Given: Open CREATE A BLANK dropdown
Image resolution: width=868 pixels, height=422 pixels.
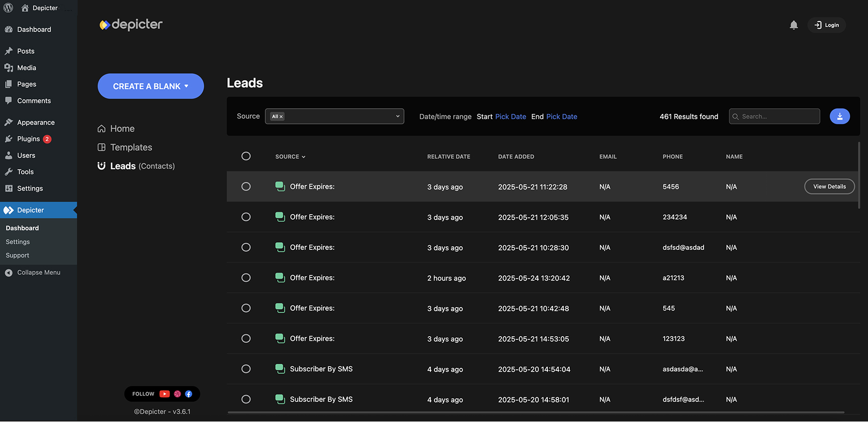Looking at the screenshot, I should pos(151,86).
